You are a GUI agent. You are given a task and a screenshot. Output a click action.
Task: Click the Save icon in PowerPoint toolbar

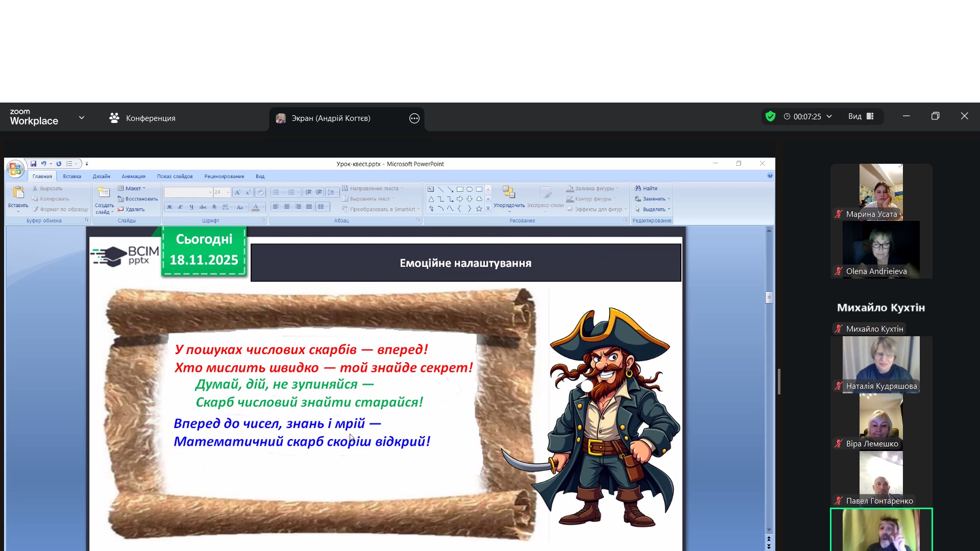[33, 164]
